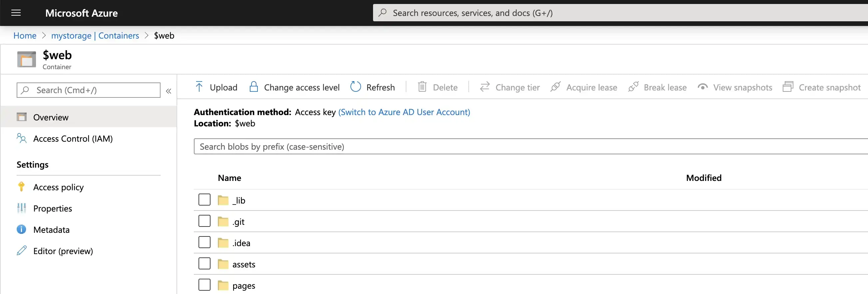Viewport: 868px width, 294px height.
Task: Click the pages folder icon
Action: [223, 285]
